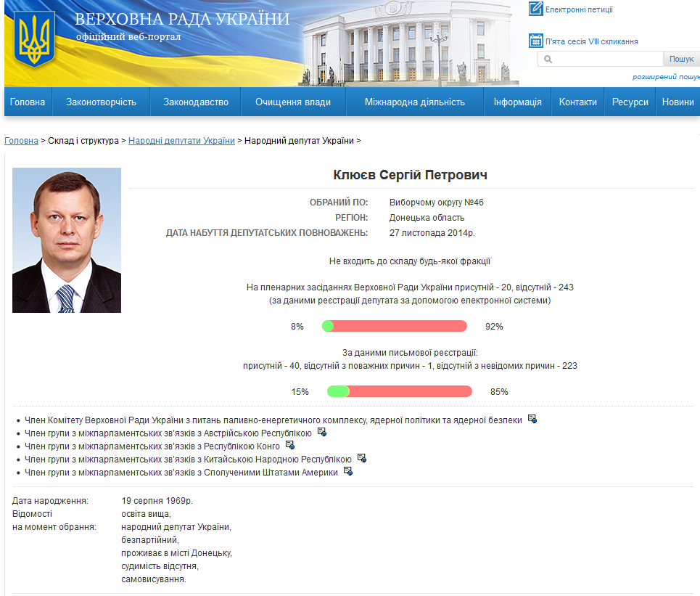700x596 pixels.
Task: Switch to the Новини section
Action: [677, 102]
